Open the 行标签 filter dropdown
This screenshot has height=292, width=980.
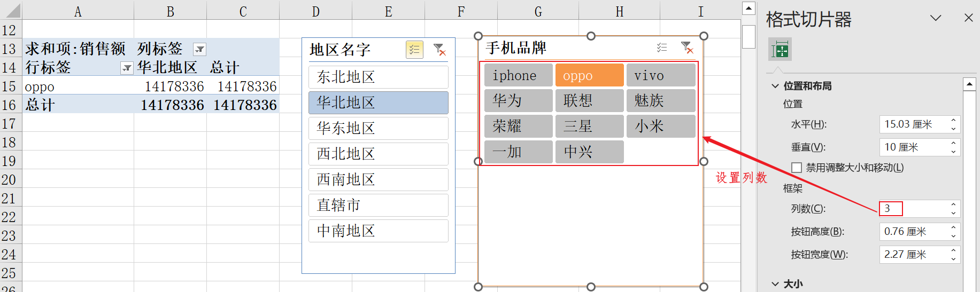point(127,68)
